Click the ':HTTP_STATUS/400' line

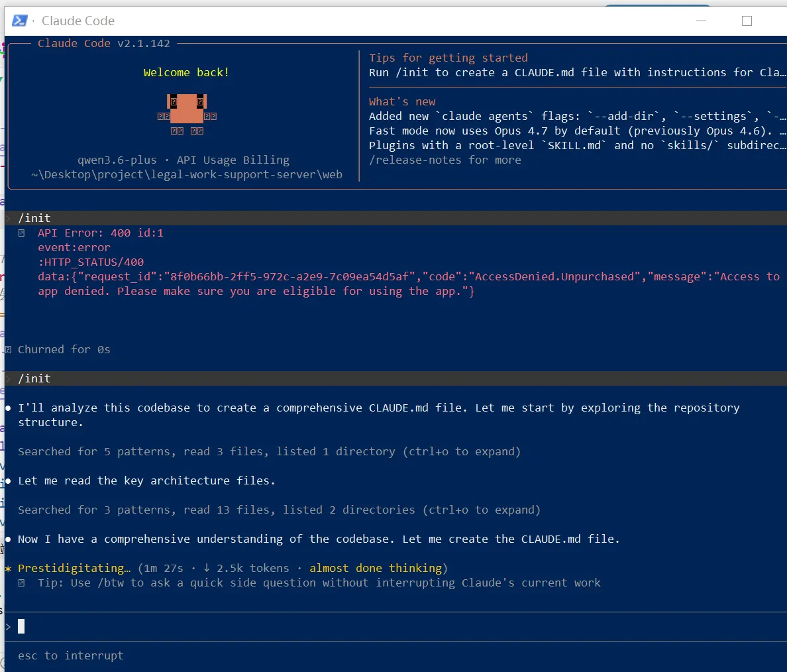tap(91, 262)
